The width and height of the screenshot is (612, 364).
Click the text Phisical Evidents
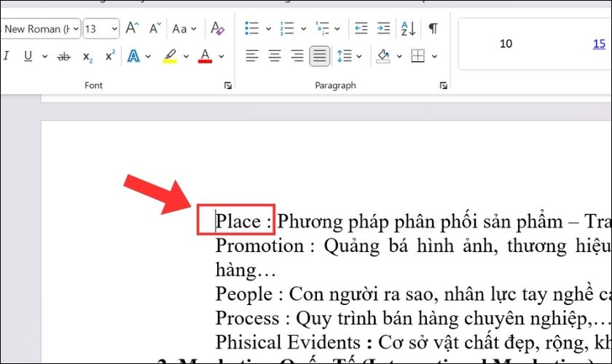(288, 342)
